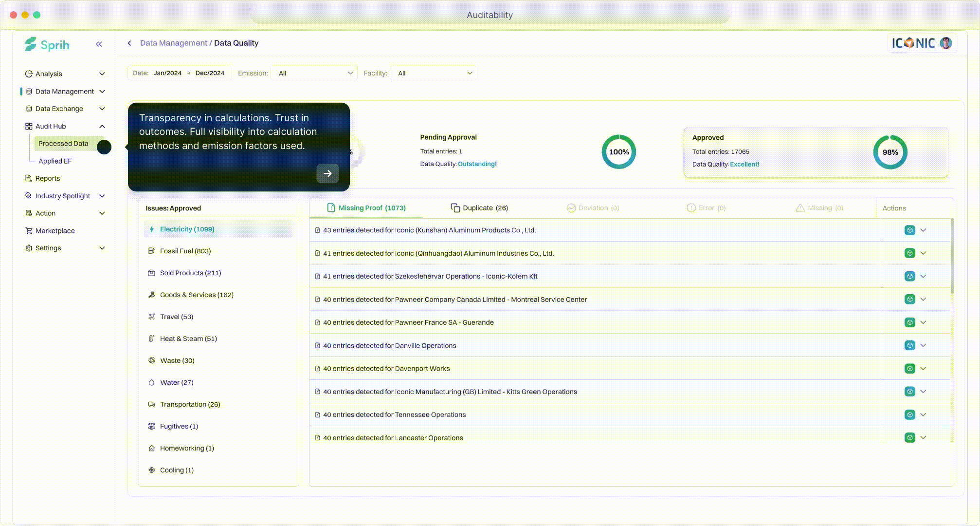Click the green maximize window button
The width and height of the screenshot is (980, 526).
coord(36,15)
